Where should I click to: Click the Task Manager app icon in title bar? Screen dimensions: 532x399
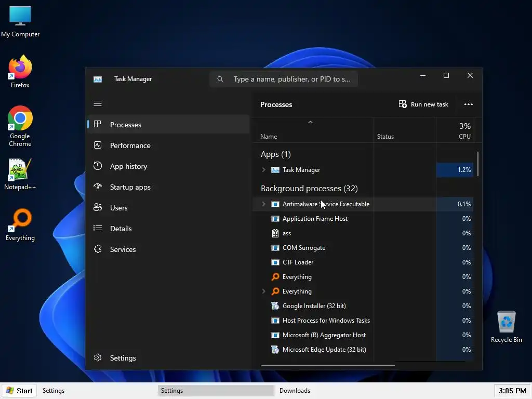pyautogui.click(x=98, y=79)
